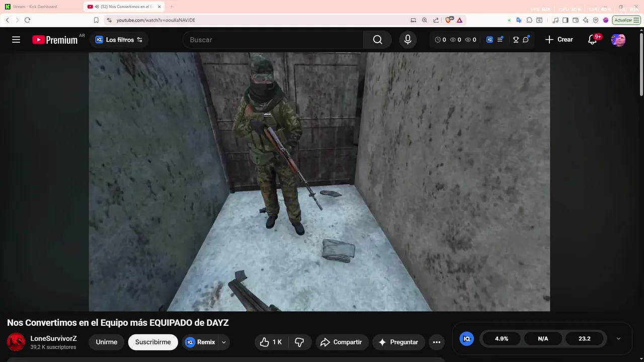Open the chat bubble icon in header

[526, 40]
